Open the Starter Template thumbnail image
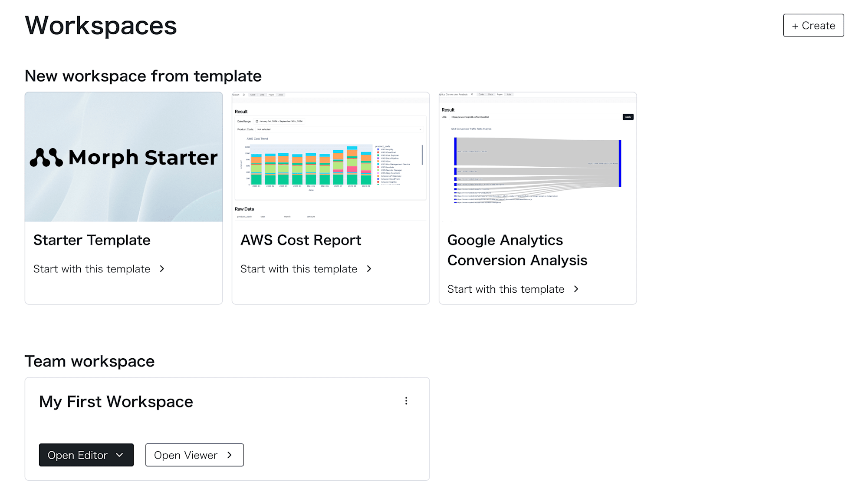Image resolution: width=868 pixels, height=499 pixels. [x=124, y=157]
